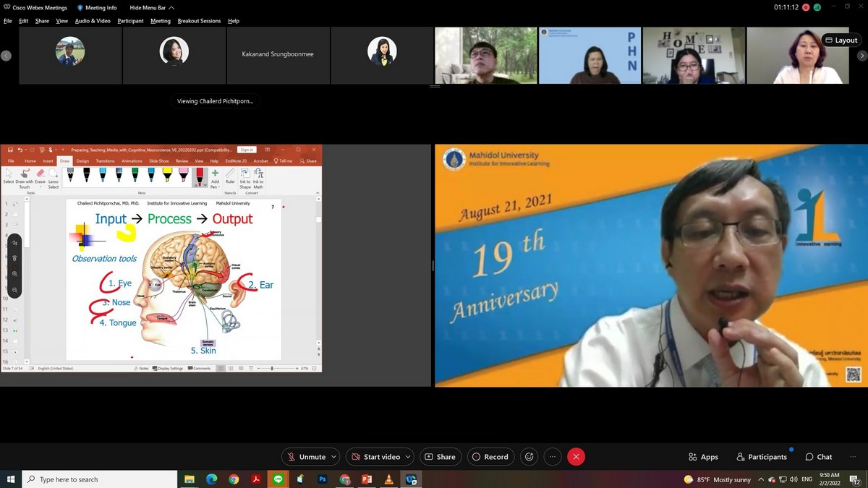Open the Participants panel
Image resolution: width=868 pixels, height=488 pixels.
762,457
